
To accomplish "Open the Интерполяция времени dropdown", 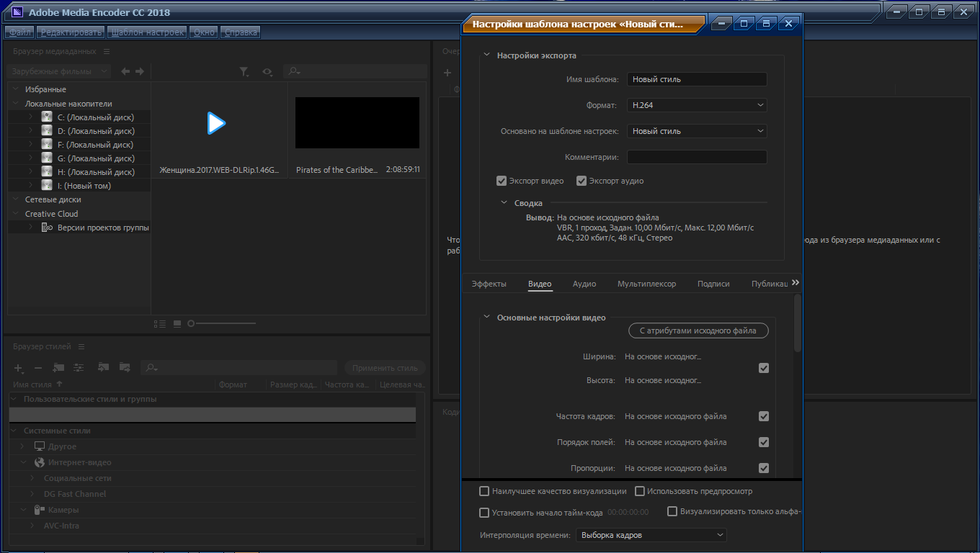I will 651,535.
